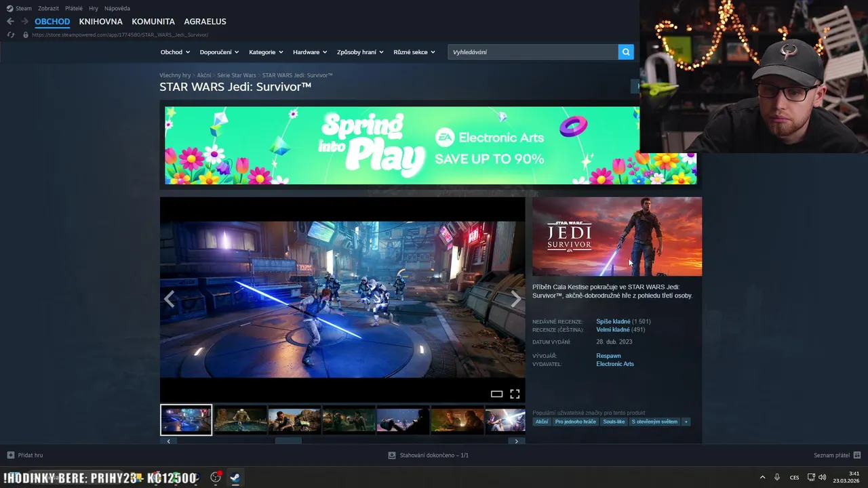Select the second screenshot thumbnail
Screen dimensions: 868x488
(x=240, y=420)
